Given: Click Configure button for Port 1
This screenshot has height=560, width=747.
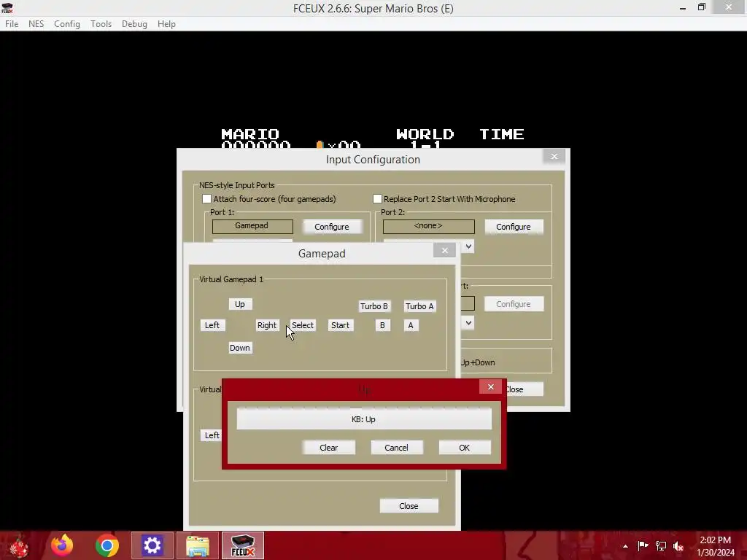Looking at the screenshot, I should 332,227.
